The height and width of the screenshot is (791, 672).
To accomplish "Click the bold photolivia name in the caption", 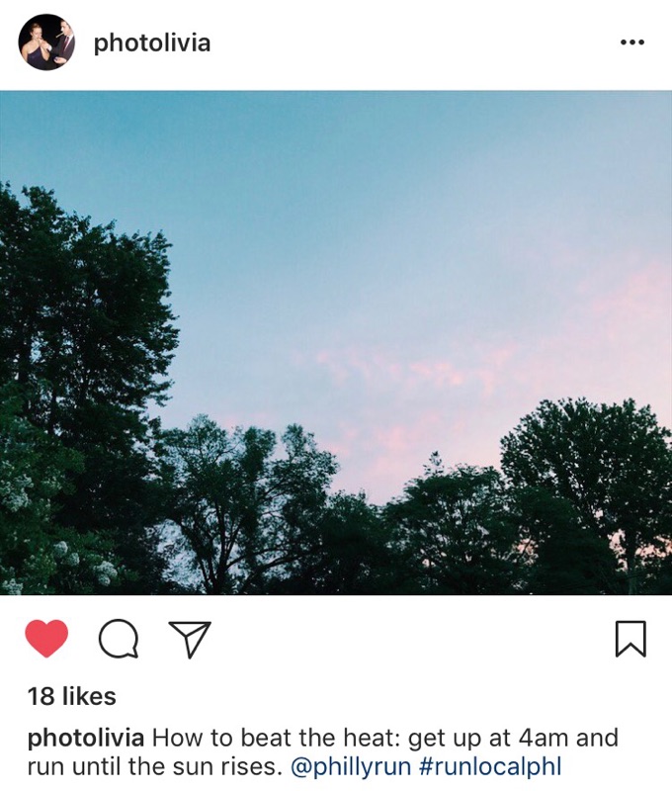I will 86,739.
